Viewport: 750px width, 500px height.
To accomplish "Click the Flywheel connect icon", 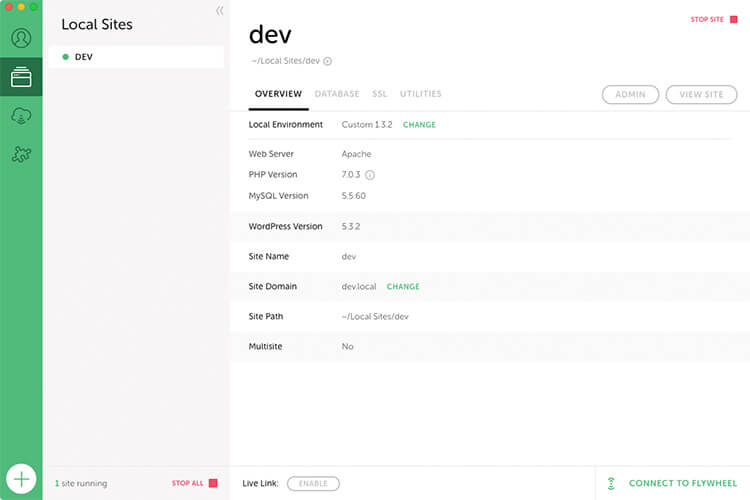I will [x=611, y=483].
